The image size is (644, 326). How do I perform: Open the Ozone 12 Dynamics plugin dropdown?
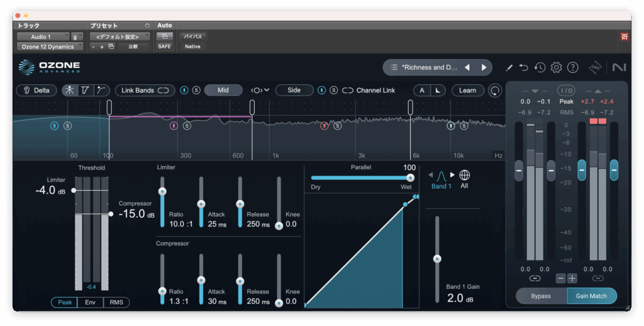pyautogui.click(x=49, y=47)
